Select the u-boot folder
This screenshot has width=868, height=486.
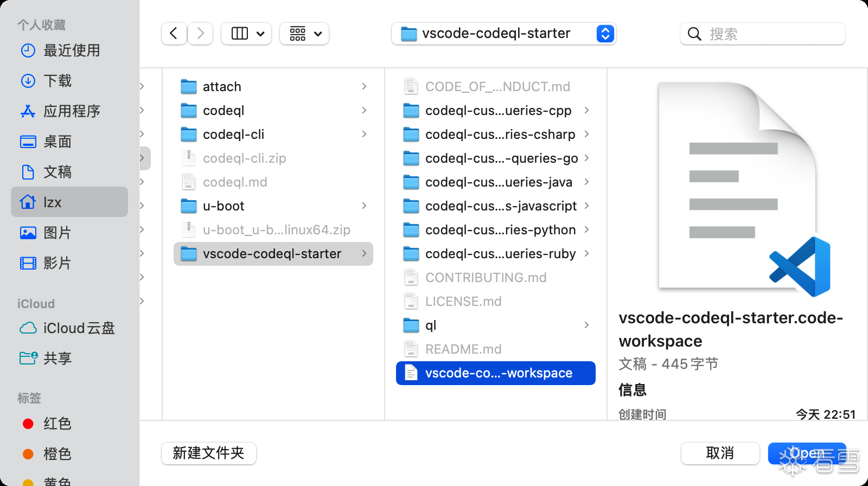point(224,206)
